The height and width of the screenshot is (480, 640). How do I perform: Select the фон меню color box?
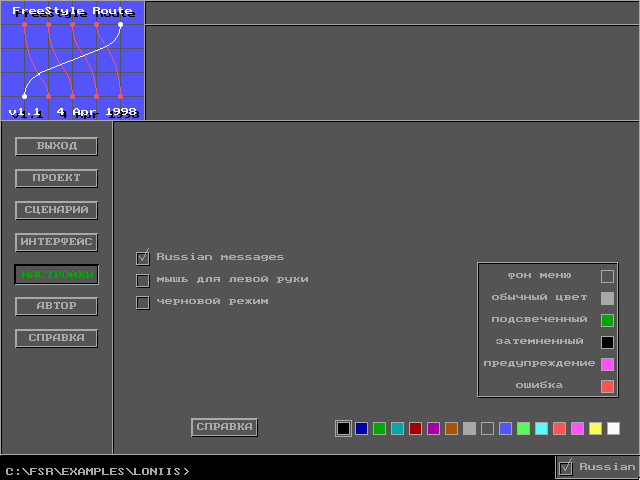[607, 276]
